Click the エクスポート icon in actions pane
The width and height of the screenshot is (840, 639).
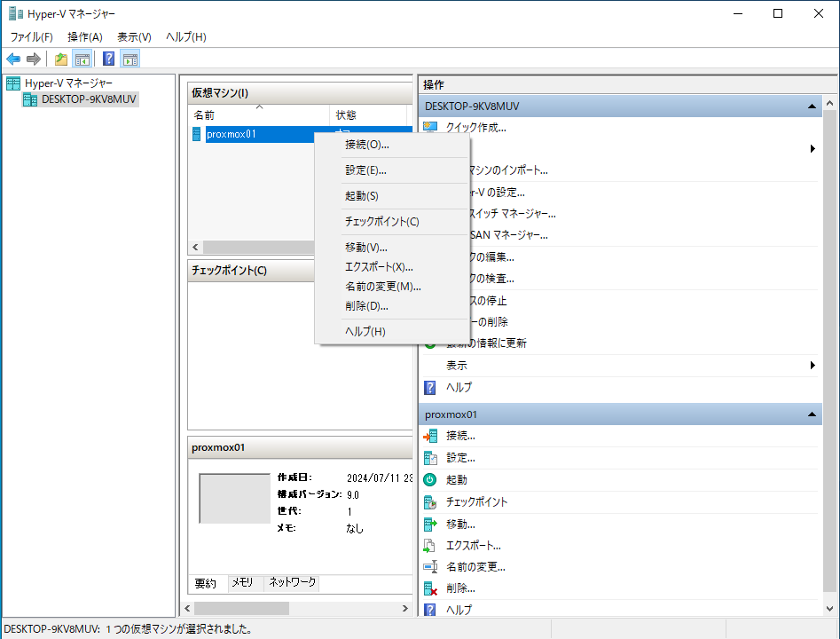(431, 545)
